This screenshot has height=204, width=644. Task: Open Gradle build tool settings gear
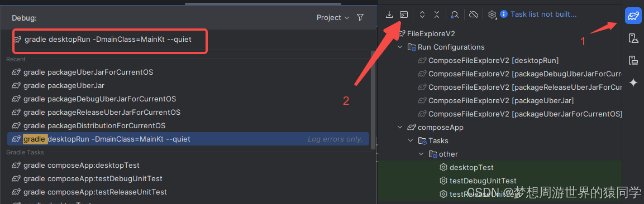(x=492, y=14)
